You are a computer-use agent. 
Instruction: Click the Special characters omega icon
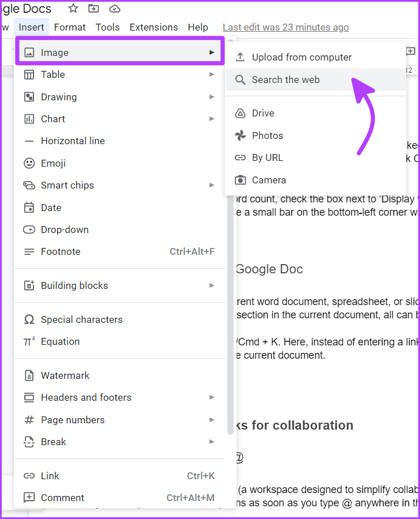[x=29, y=319]
